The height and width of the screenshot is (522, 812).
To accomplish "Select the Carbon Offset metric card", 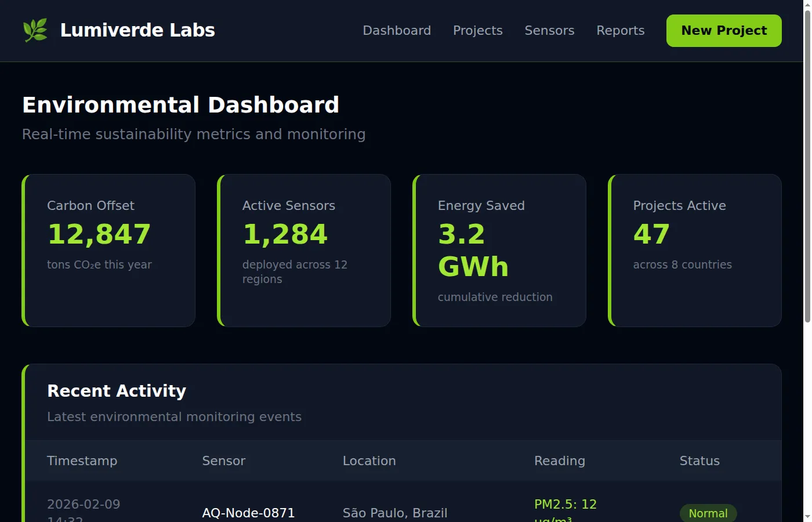I will (x=108, y=250).
